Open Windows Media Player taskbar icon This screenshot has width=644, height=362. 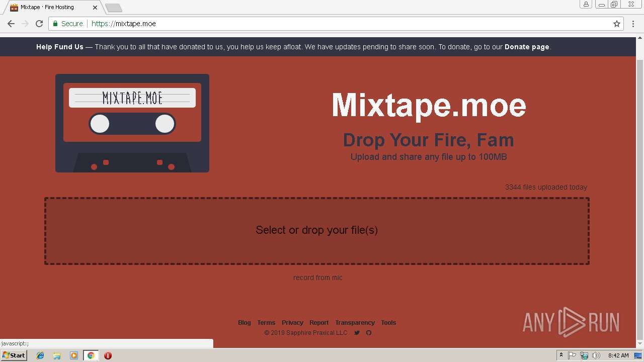74,355
